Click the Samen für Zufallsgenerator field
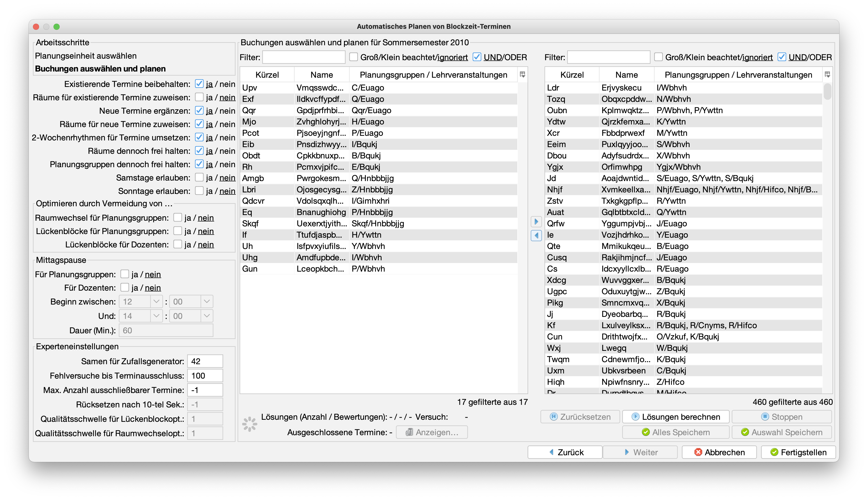The height and width of the screenshot is (500, 868). 205,361
